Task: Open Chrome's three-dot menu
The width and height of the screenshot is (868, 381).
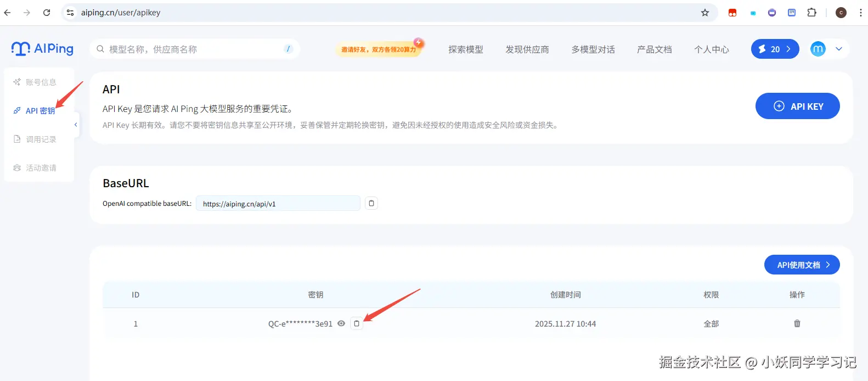Action: point(860,13)
